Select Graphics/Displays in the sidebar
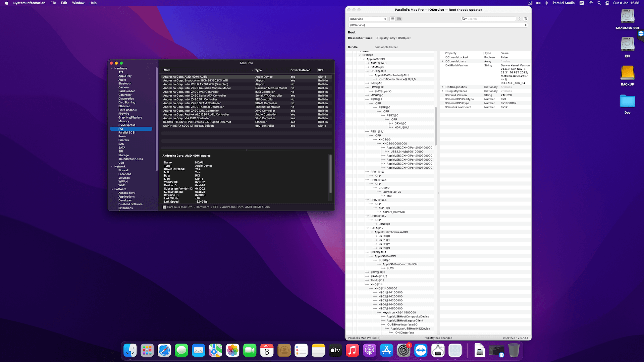The width and height of the screenshot is (644, 362). tap(130, 118)
